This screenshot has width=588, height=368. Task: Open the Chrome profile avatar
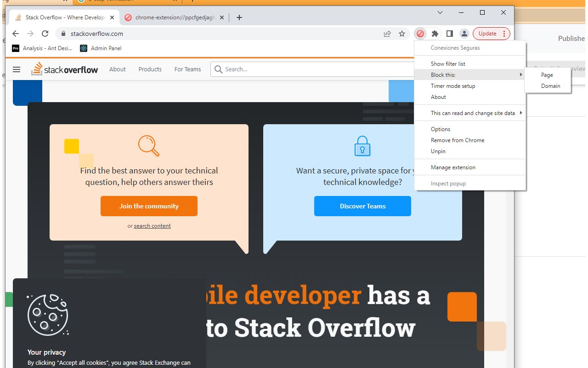pos(464,34)
